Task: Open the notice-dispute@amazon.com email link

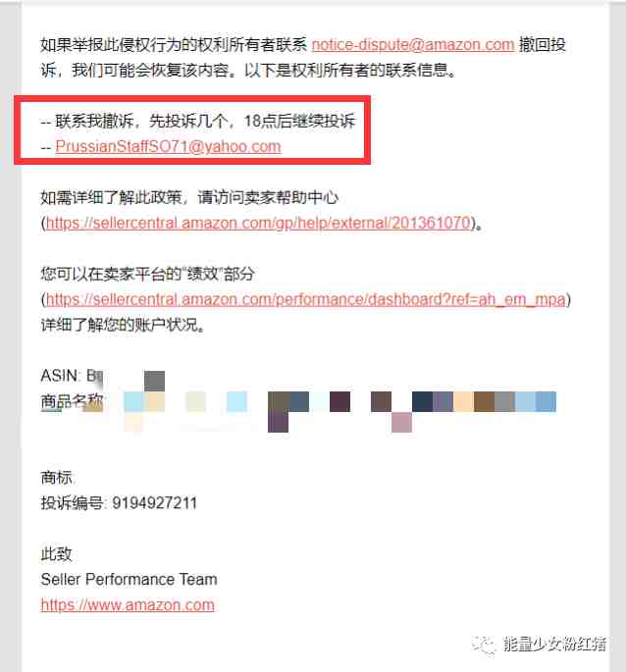Action: point(413,44)
